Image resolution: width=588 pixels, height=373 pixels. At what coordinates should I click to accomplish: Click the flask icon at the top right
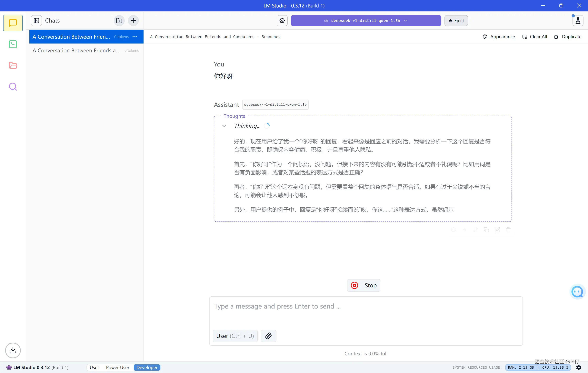(x=578, y=21)
